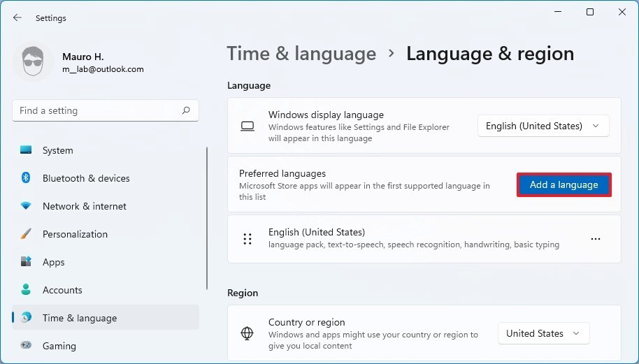Click the sidebar vertical scrollbar
The width and height of the screenshot is (639, 364).
pyautogui.click(x=207, y=218)
